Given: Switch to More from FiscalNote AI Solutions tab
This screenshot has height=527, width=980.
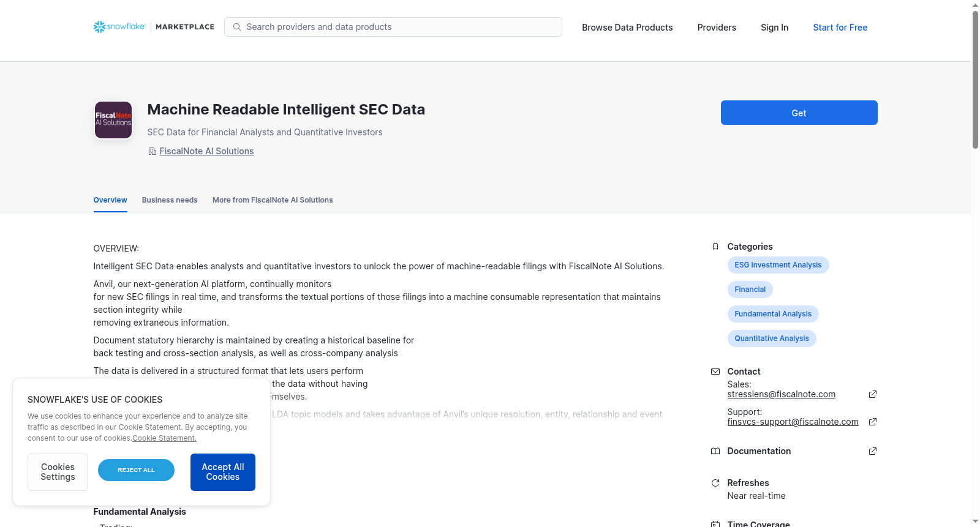Looking at the screenshot, I should tap(273, 200).
